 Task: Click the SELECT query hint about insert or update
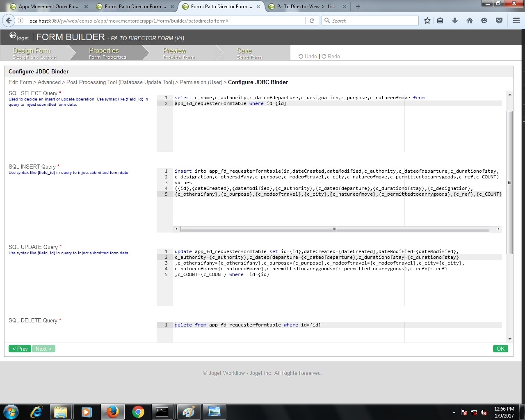pos(78,102)
